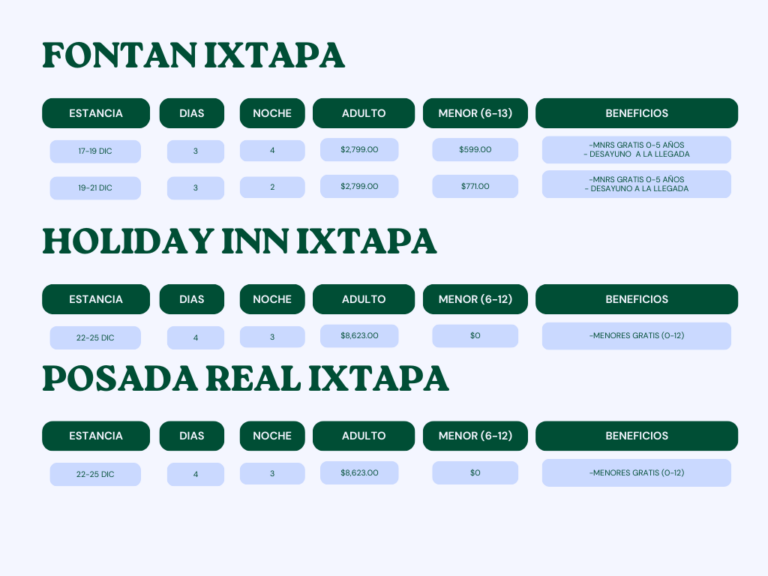Click MENORES GRATIS benefit in Posada Real row

click(x=636, y=473)
